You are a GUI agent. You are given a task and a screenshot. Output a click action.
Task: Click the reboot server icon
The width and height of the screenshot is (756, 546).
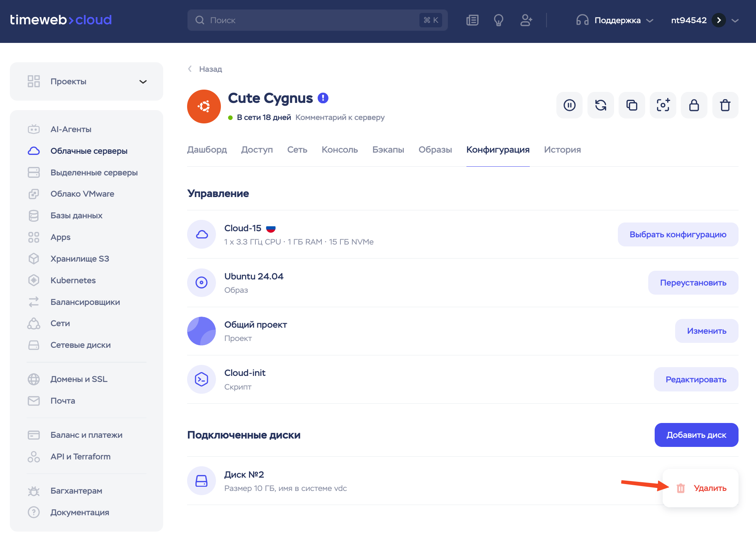click(x=600, y=105)
